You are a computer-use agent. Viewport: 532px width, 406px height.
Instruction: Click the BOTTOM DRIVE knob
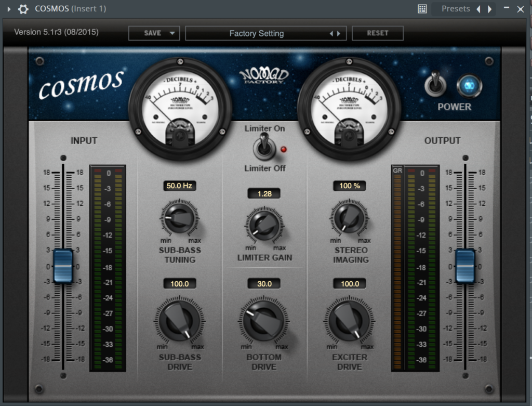pyautogui.click(x=264, y=320)
